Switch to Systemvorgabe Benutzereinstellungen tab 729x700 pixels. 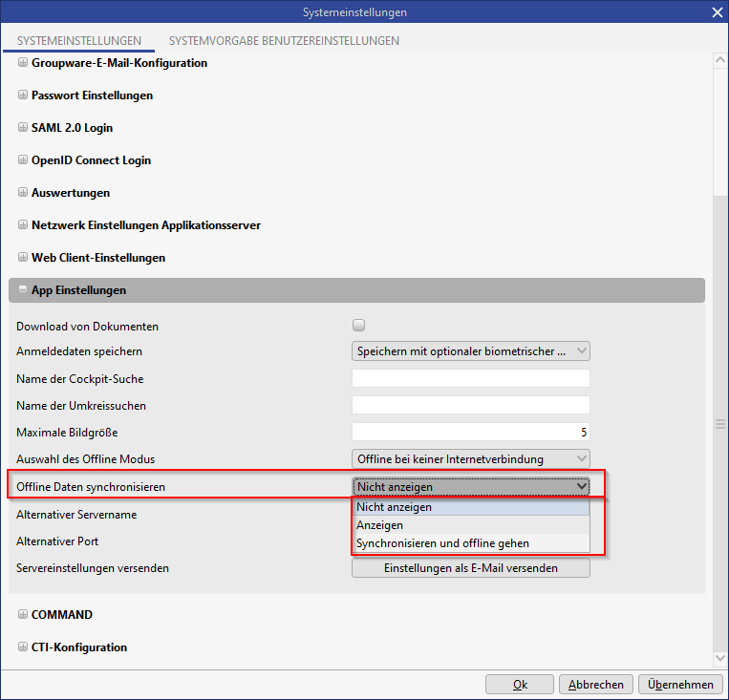284,41
